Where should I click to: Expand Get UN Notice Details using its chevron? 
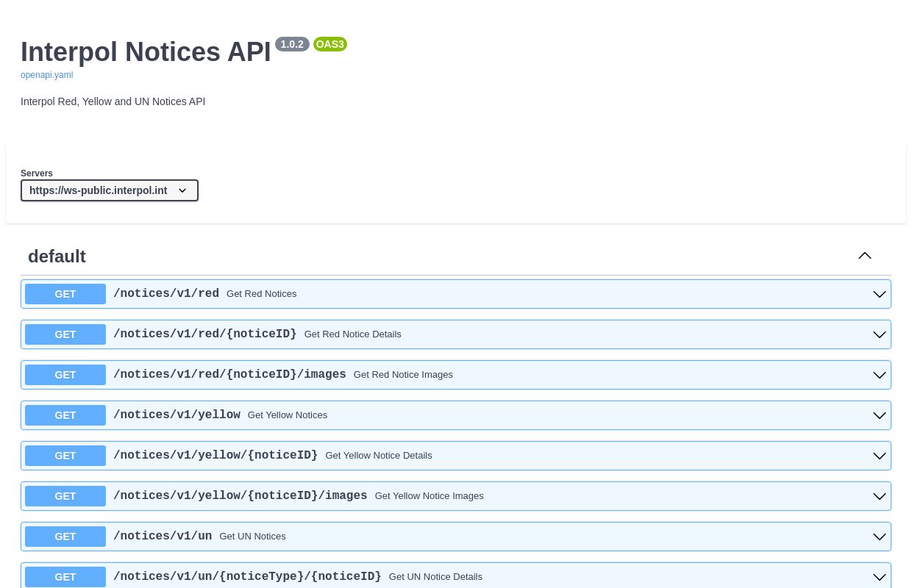pos(880,577)
